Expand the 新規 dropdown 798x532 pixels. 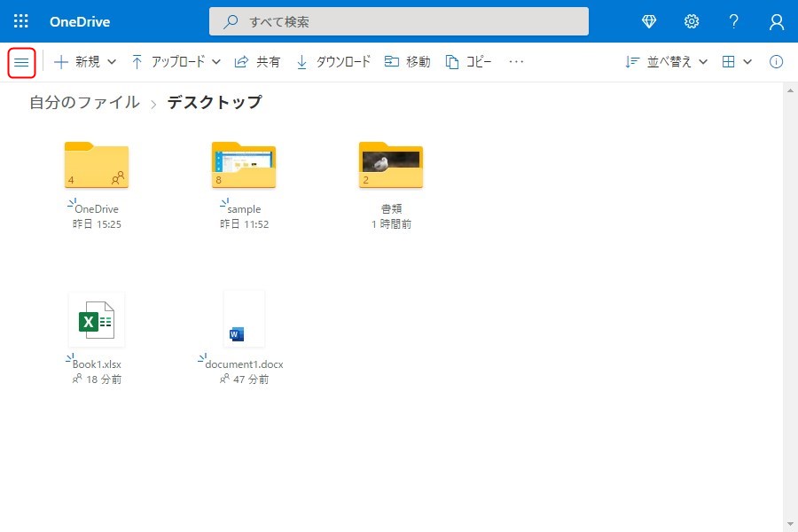(85, 62)
